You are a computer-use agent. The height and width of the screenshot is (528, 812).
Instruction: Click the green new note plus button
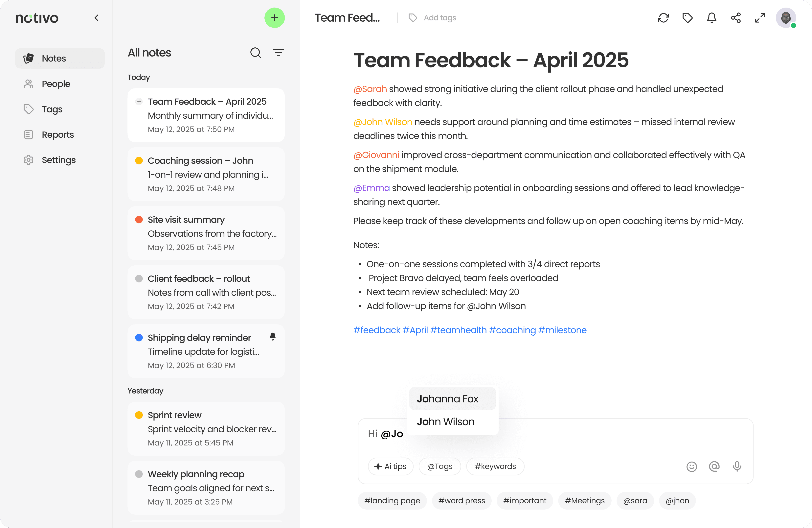(274, 18)
